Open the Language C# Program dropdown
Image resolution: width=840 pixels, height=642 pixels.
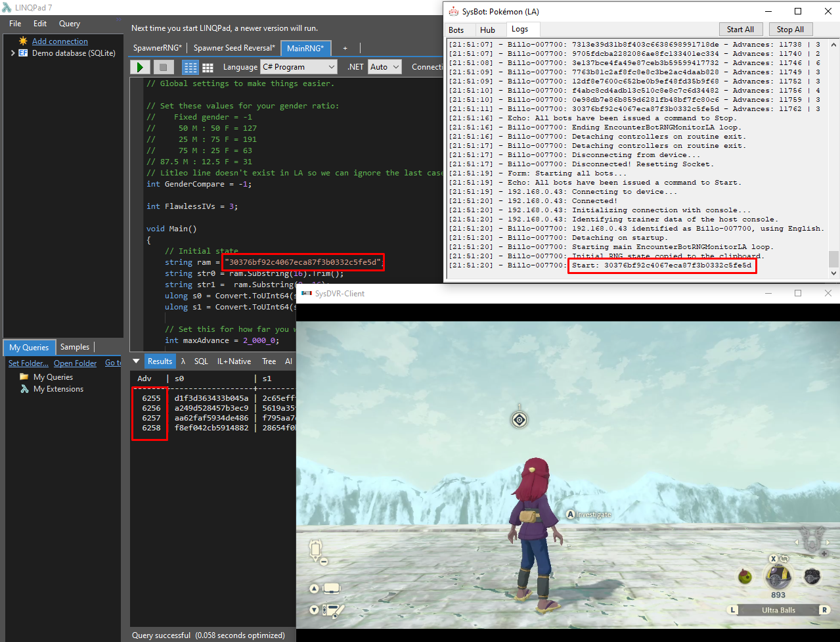tap(299, 67)
